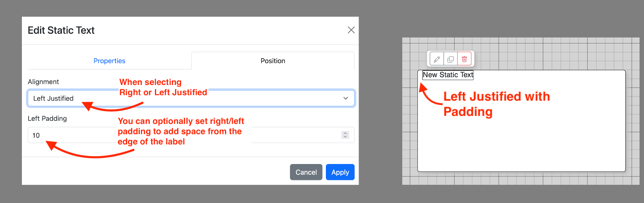The image size is (644, 203).
Task: Increase Left Padding with the up stepper
Action: (345, 133)
